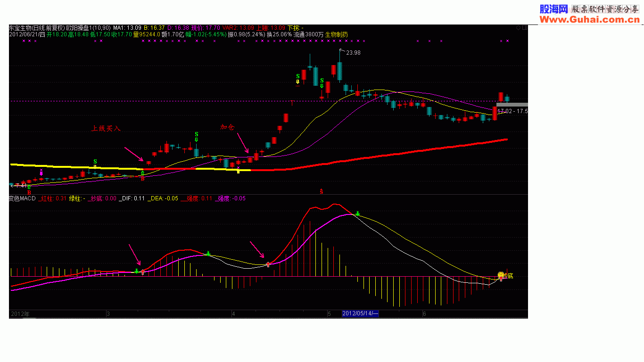Click the diamond icon at chart's top-right corner
The height and width of the screenshot is (362, 644).
(x=519, y=27)
